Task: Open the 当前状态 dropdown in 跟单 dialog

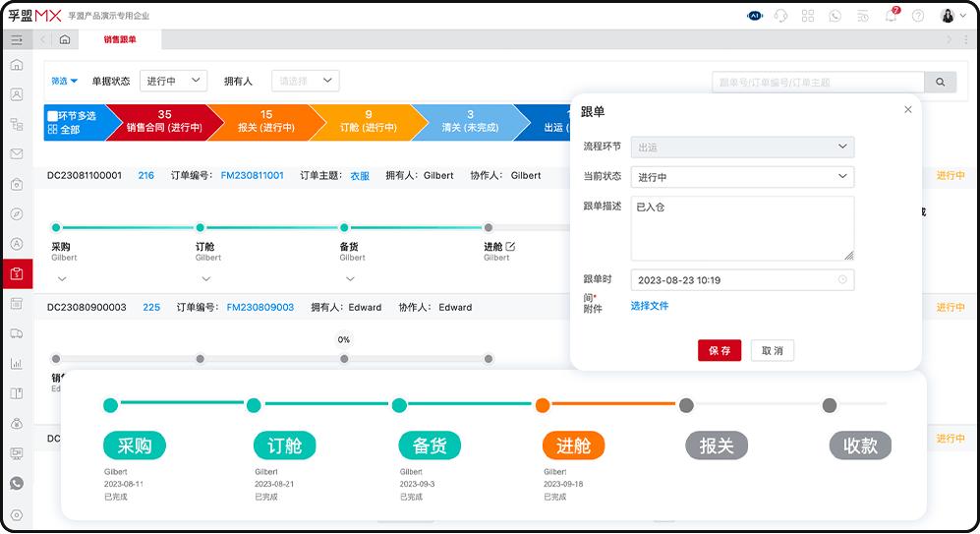Action: [742, 177]
